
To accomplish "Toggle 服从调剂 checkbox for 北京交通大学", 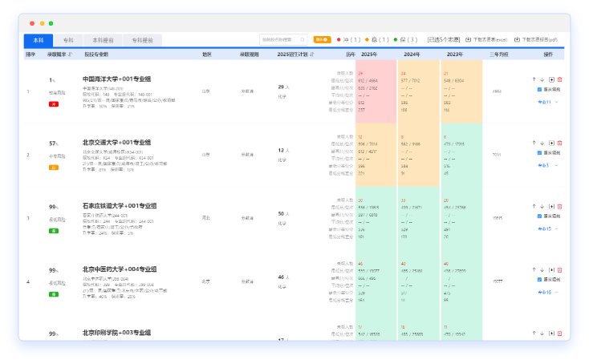I will 539,152.
